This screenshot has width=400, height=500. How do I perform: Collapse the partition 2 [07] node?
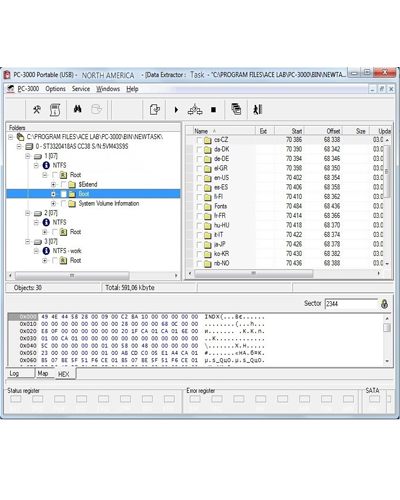tap(28, 213)
